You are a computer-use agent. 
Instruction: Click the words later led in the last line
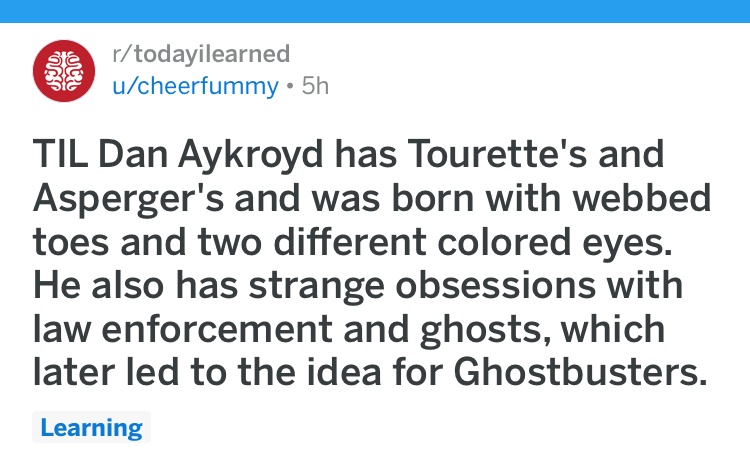[106, 372]
